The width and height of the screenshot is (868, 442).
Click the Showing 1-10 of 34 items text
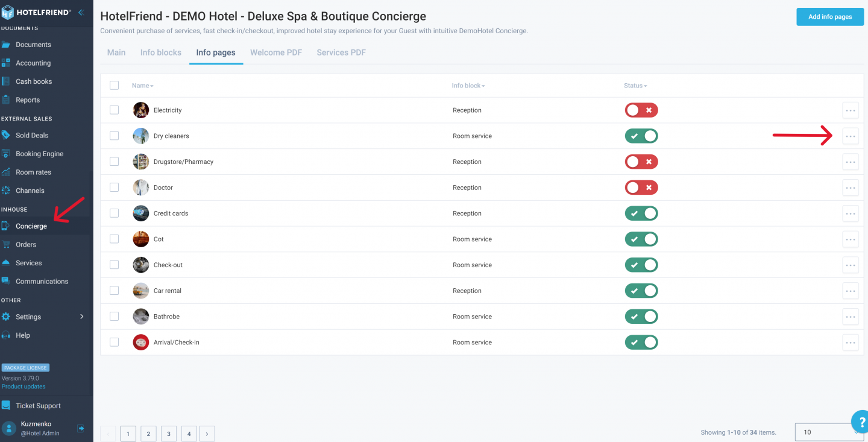point(738,432)
